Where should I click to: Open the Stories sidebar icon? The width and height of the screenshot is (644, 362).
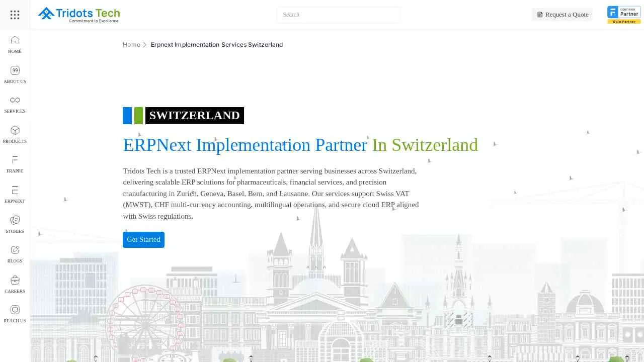15,220
